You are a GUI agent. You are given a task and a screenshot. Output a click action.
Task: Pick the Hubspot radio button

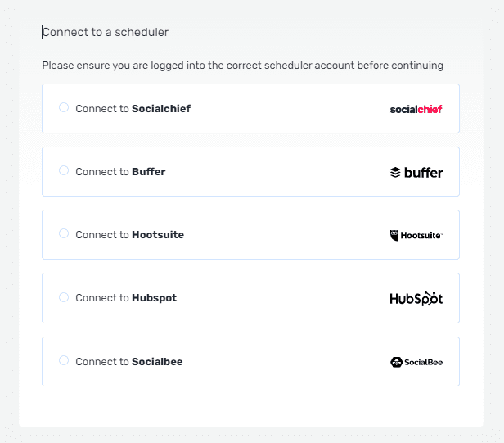coord(64,297)
